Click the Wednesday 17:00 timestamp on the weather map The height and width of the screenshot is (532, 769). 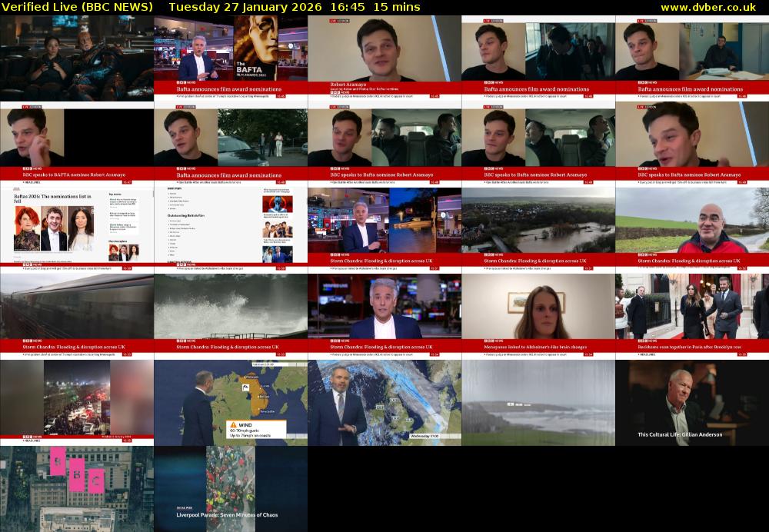click(x=424, y=436)
